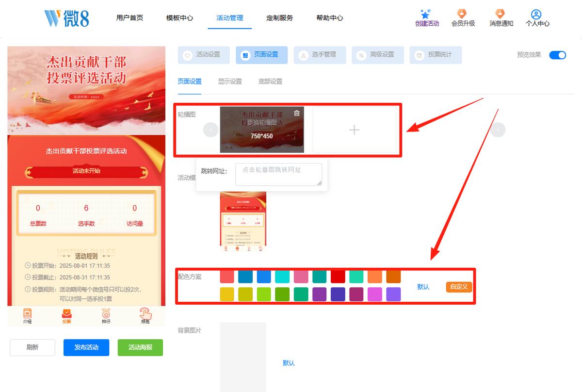Viewport: 582px width, 392px height.
Task: Switch to the 选手管理 tab
Action: [x=320, y=55]
